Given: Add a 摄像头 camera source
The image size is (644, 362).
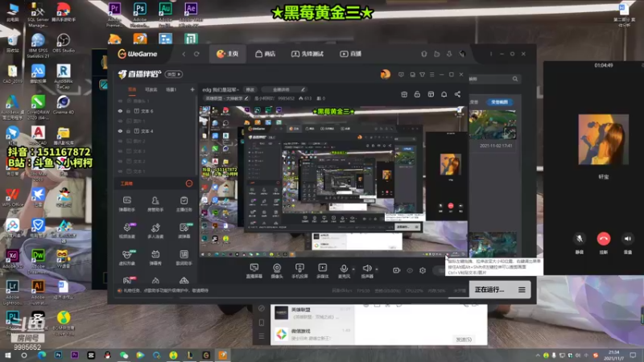Looking at the screenshot, I should coord(277,271).
